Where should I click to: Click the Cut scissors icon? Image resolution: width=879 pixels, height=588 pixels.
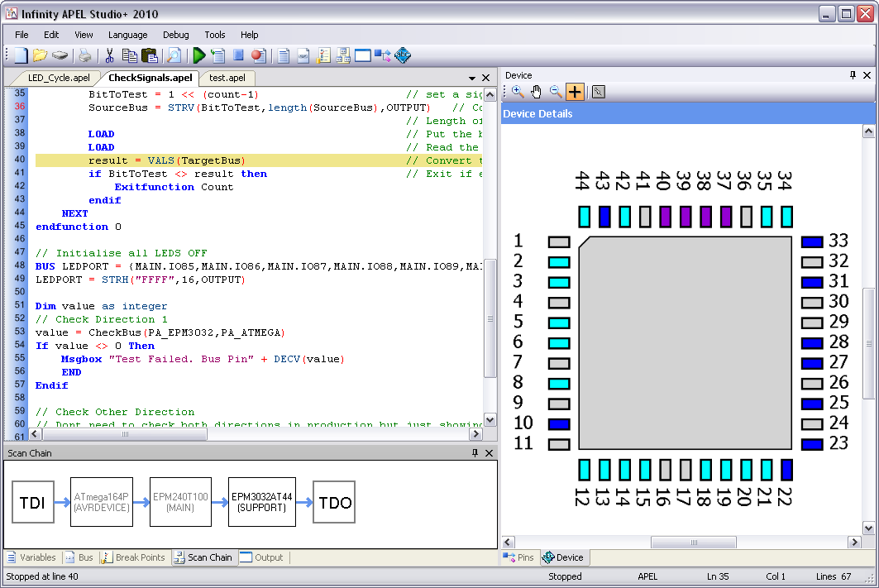108,55
